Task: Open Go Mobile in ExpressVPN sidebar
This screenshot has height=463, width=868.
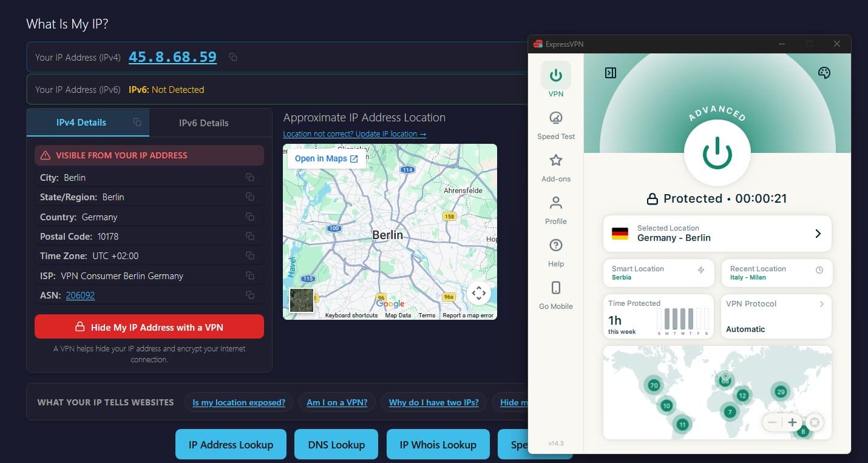Action: click(555, 296)
